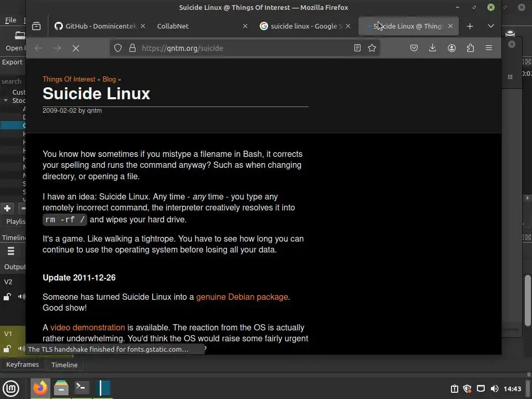Open the volume tray icon
Viewport: 532px width, 399px height.
pos(495,389)
